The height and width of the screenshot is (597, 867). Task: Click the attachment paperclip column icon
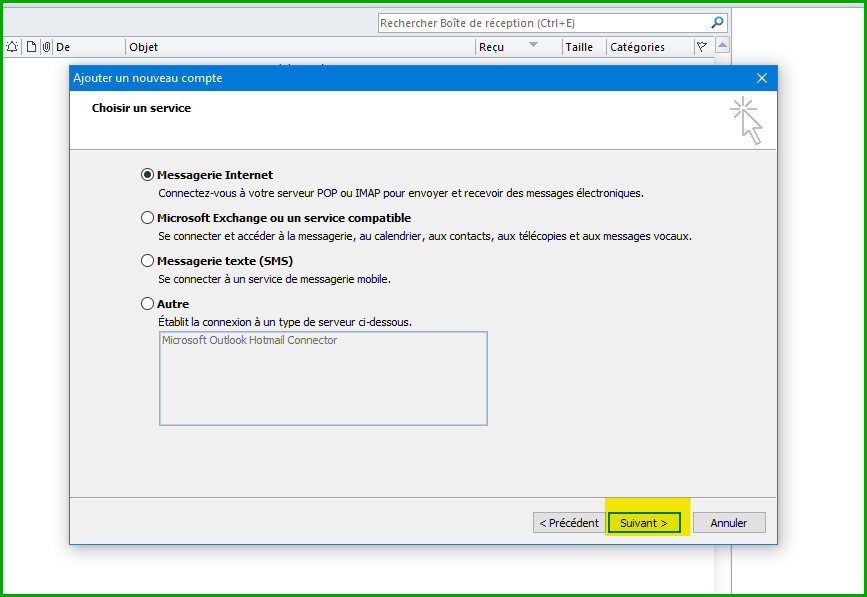[x=45, y=47]
